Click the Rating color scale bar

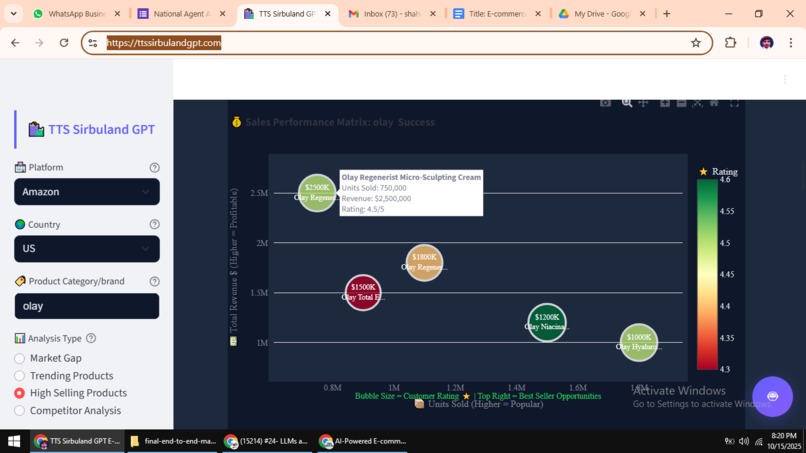[707, 274]
